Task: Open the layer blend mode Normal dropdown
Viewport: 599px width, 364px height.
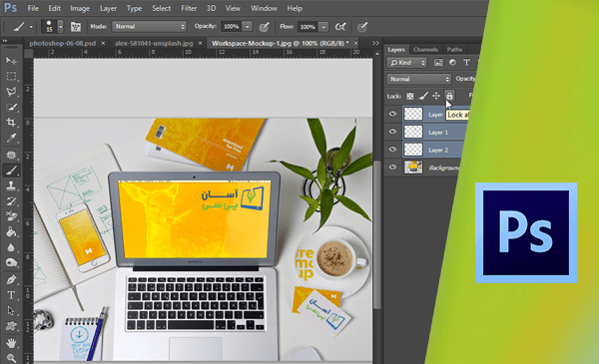Action: 419,79
